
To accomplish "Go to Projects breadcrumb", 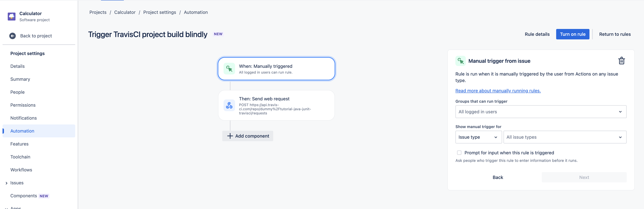I will pos(98,12).
